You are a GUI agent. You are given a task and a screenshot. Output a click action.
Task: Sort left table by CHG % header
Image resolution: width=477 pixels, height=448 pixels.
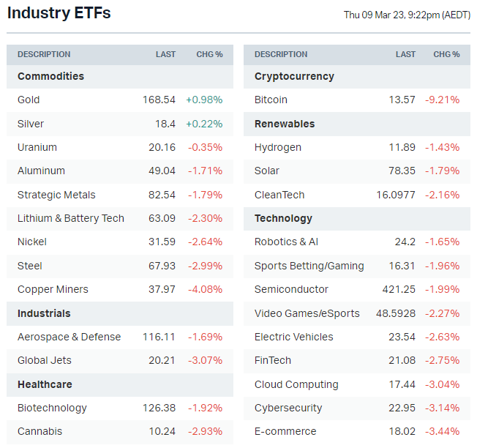(x=209, y=54)
